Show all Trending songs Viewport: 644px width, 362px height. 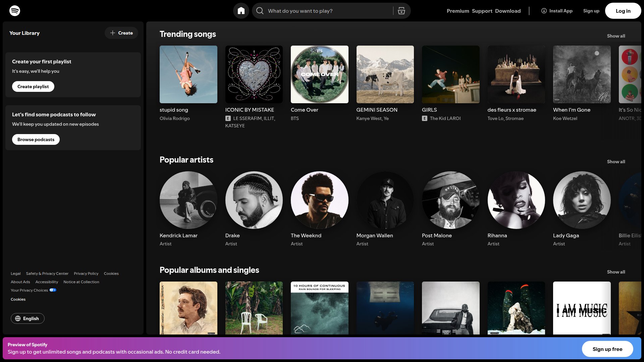pyautogui.click(x=616, y=36)
